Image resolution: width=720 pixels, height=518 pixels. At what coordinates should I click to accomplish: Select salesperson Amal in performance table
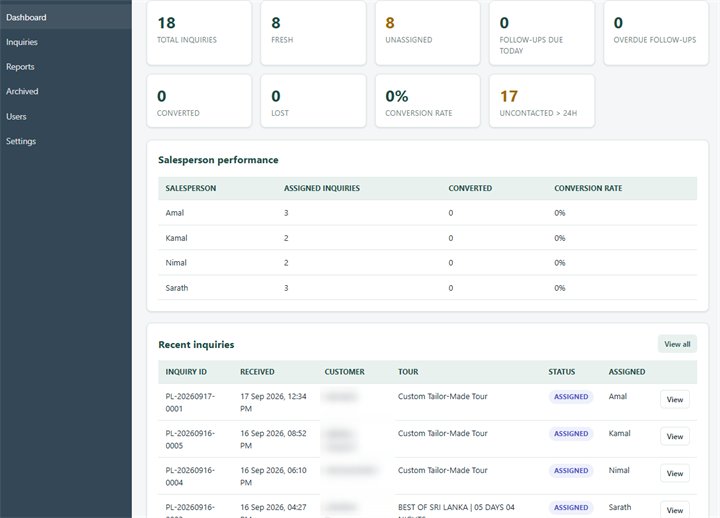click(174, 213)
